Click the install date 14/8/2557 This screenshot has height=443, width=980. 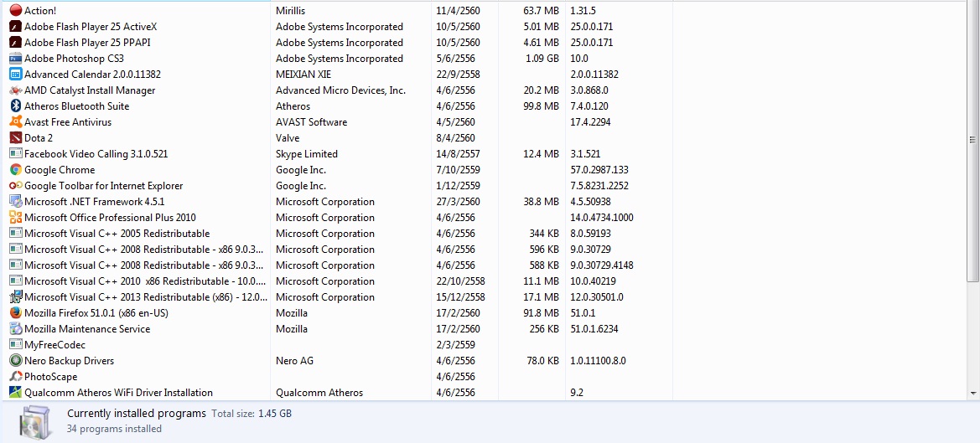pos(458,154)
